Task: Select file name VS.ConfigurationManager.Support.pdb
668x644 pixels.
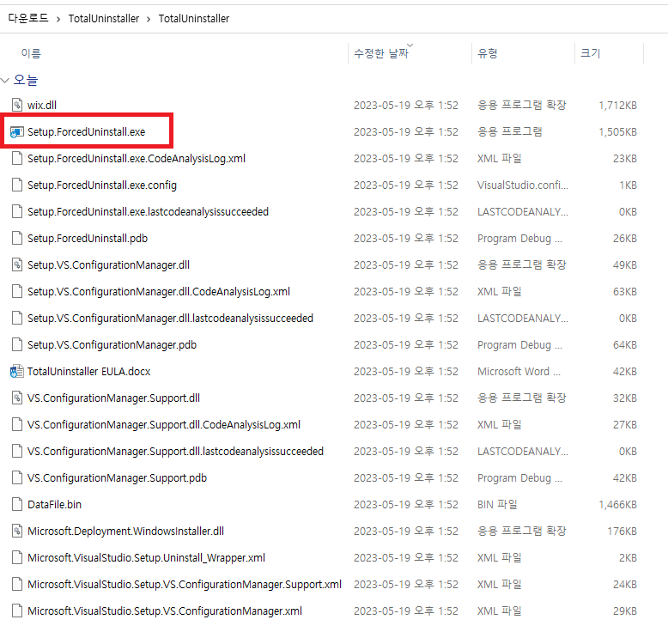Action: (117, 478)
